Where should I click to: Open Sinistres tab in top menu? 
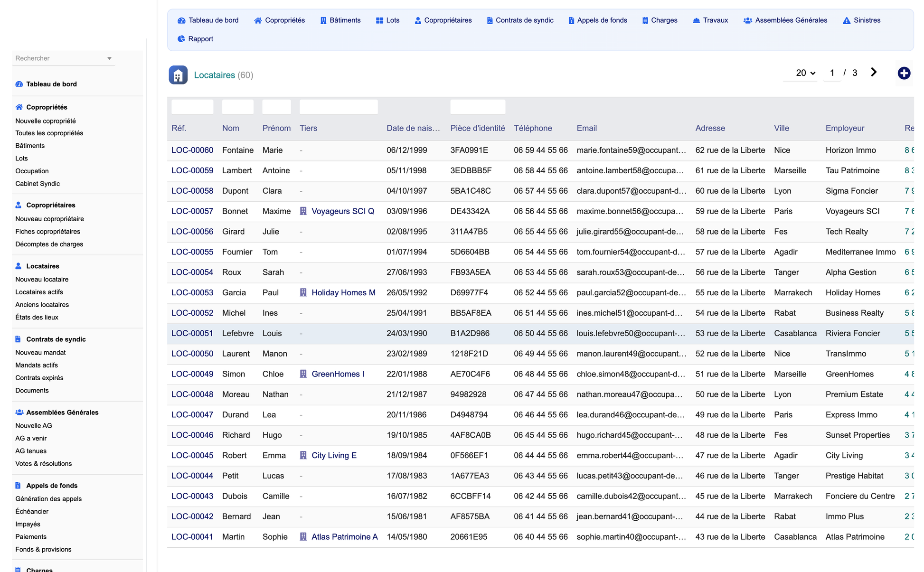862,20
